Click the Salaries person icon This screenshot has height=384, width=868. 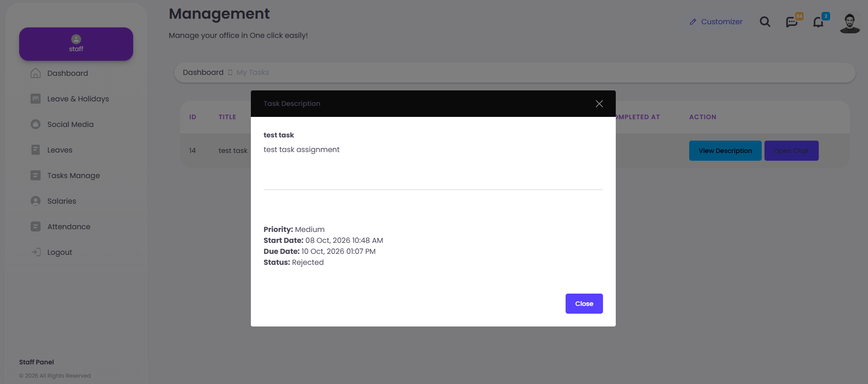coord(36,201)
